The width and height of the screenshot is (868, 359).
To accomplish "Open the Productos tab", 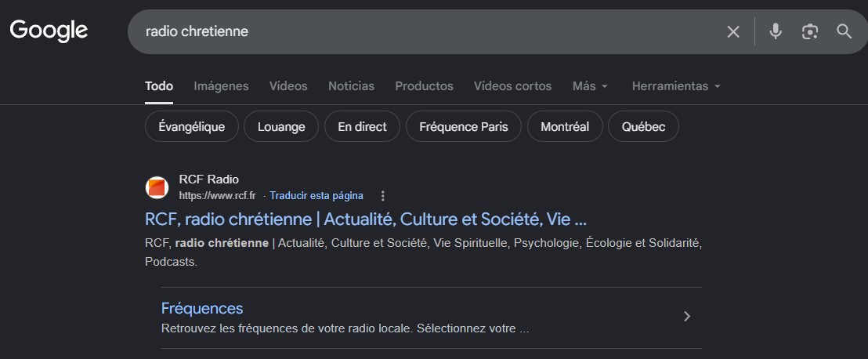I will point(424,86).
